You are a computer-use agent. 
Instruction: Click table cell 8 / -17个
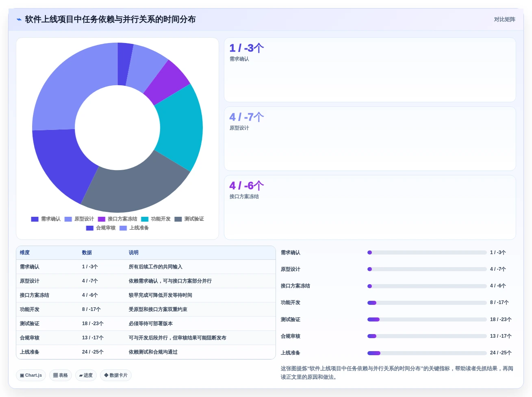(91, 309)
